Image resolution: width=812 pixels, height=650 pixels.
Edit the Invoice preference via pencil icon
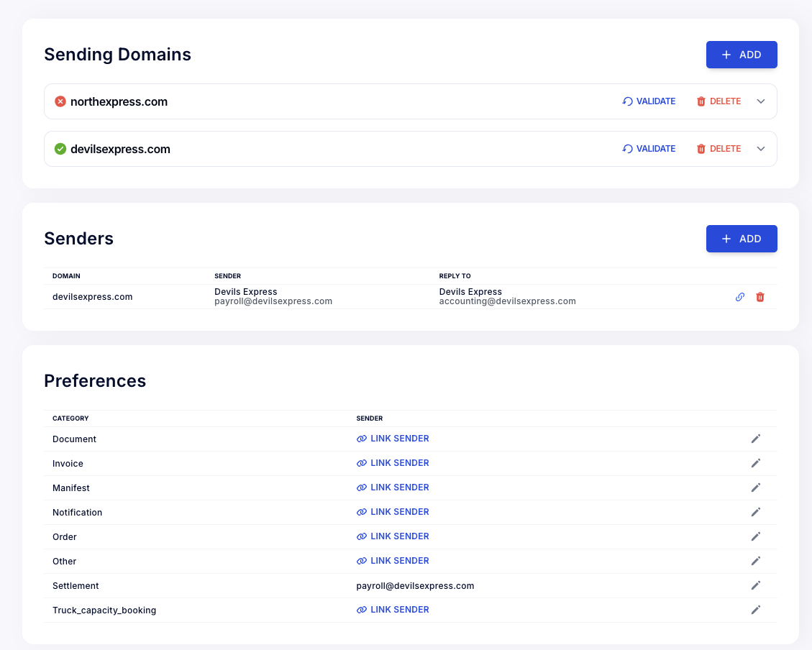755,463
